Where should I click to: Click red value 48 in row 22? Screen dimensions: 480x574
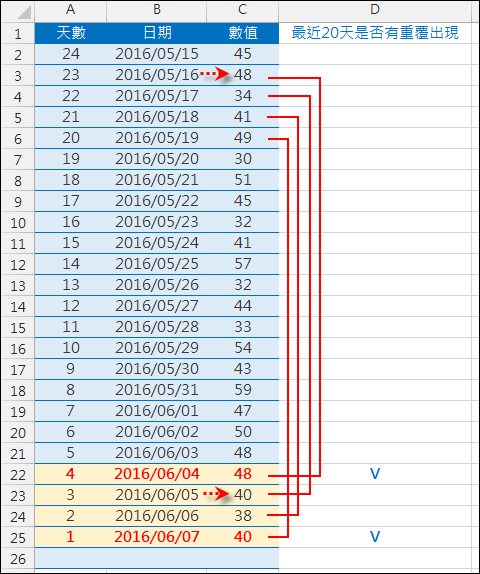[x=243, y=474]
